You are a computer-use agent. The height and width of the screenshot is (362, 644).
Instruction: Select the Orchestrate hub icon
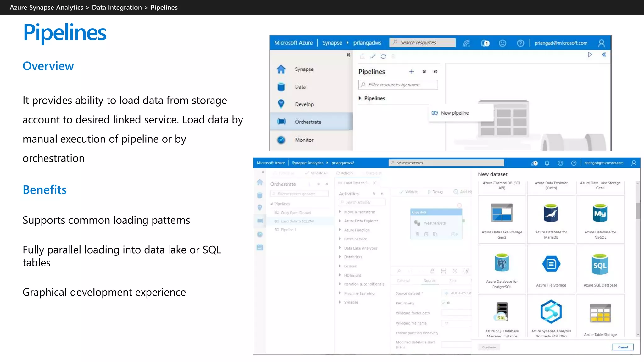[281, 122]
